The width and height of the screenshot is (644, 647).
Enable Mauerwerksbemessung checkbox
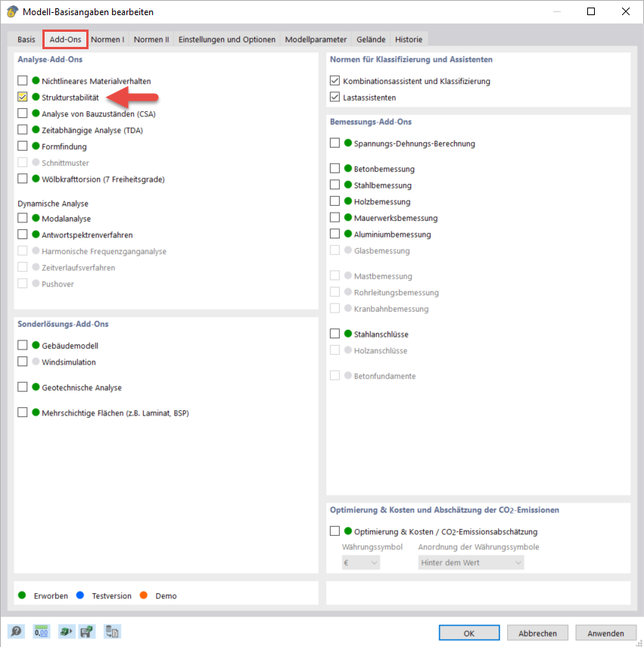[x=335, y=217]
